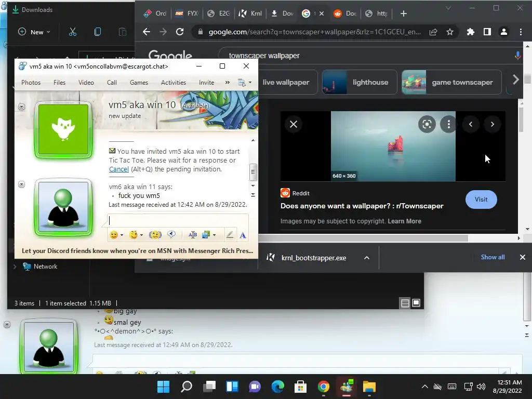This screenshot has height=399, width=532.
Task: Expand the New dropdown in File Explorer
Action: [x=34, y=32]
